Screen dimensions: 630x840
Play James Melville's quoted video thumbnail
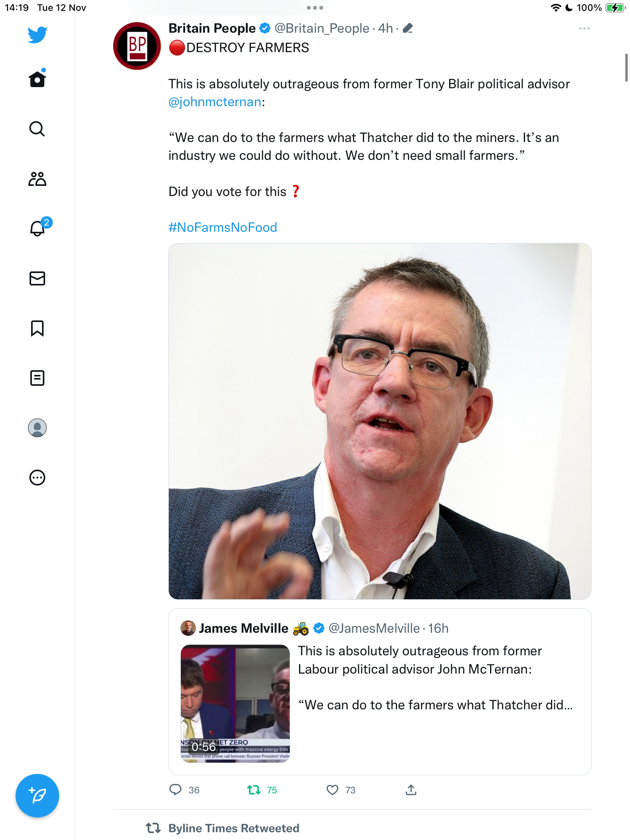(x=235, y=703)
